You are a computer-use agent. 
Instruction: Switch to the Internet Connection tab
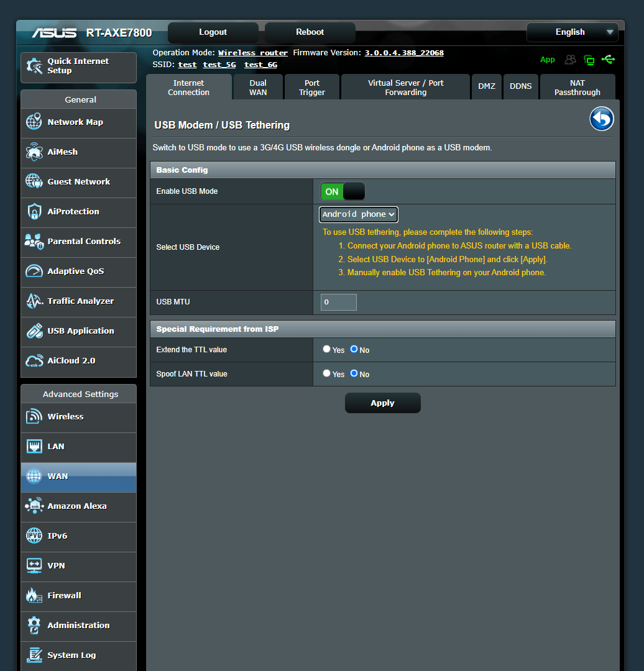click(189, 88)
